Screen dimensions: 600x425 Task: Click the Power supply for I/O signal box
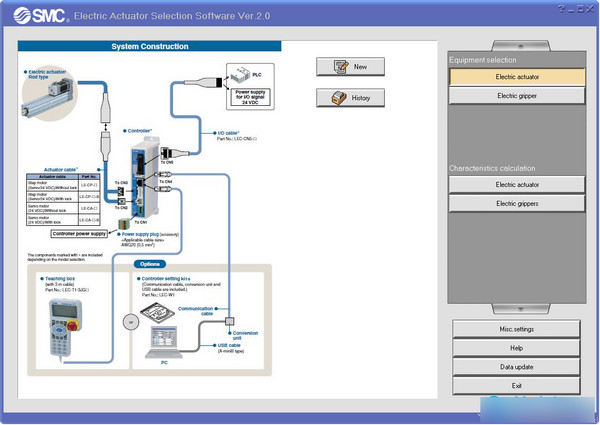pyautogui.click(x=250, y=97)
